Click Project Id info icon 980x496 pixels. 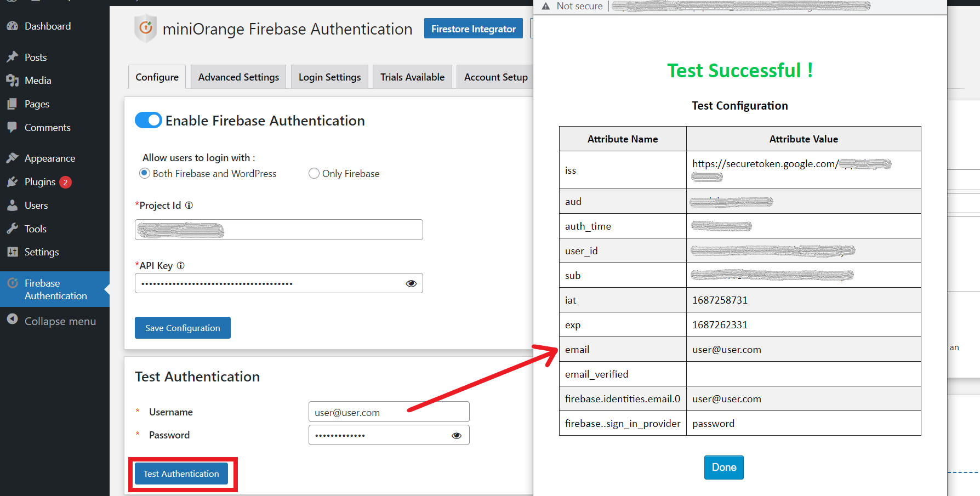point(189,205)
